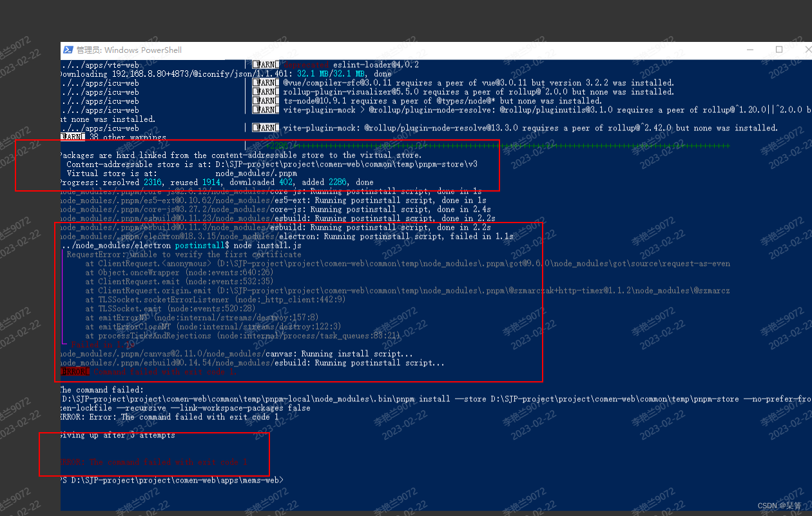Viewport: 812px width, 516px height.
Task: Click the 'ts-node@10.9.1 requires a peer' warning
Action: tap(427, 101)
